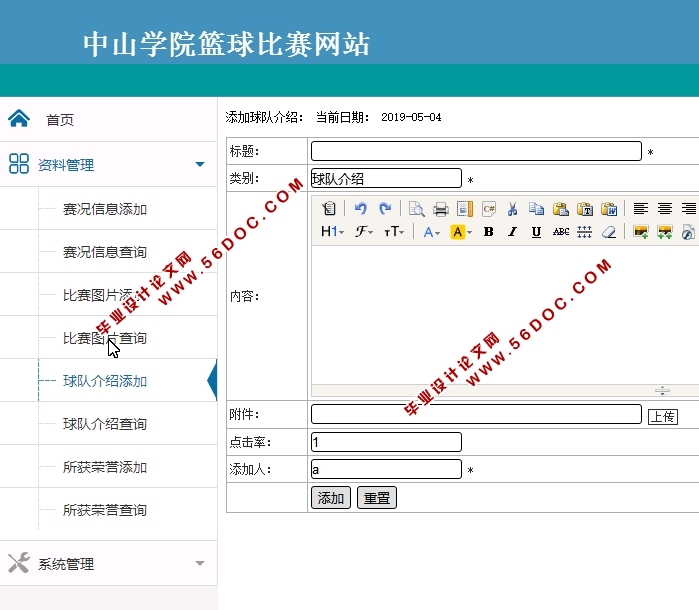Open the H1 heading format dropdown
Viewport: 699px width, 610px height.
[x=333, y=232]
